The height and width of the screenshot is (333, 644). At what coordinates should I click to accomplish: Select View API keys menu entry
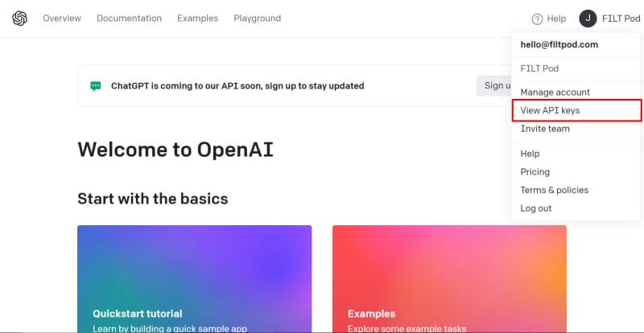pos(576,110)
